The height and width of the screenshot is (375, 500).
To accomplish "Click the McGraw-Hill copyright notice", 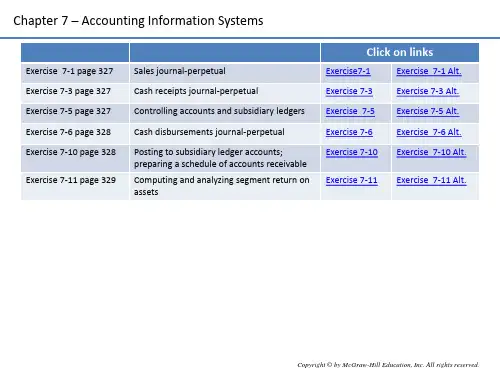I will coord(388,365).
